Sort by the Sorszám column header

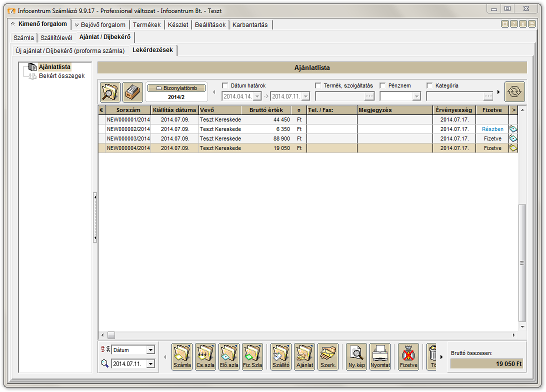coord(128,110)
